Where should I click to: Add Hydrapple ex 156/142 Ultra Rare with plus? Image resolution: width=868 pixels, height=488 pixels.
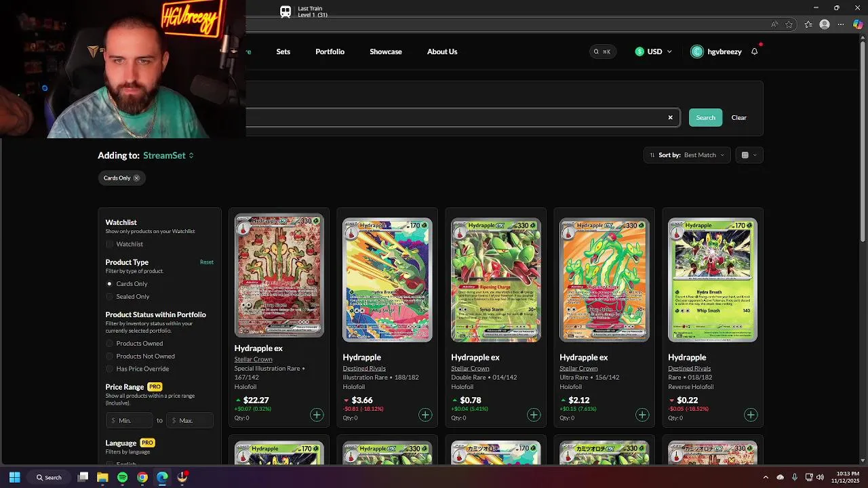tap(642, 415)
